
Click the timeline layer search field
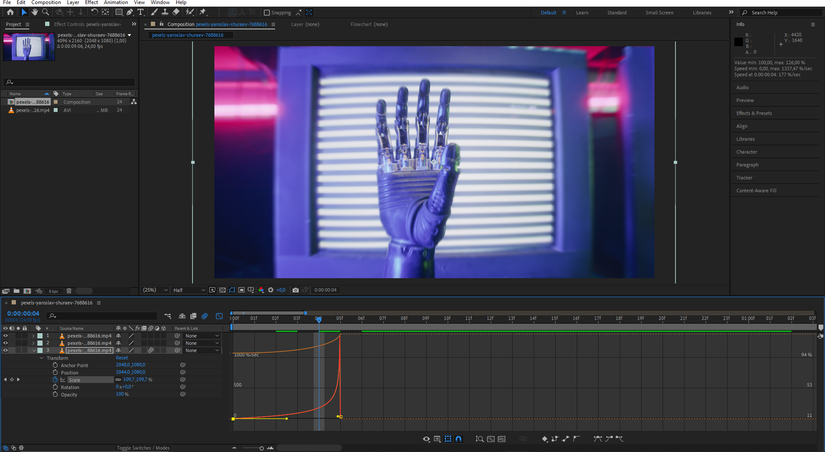102,316
